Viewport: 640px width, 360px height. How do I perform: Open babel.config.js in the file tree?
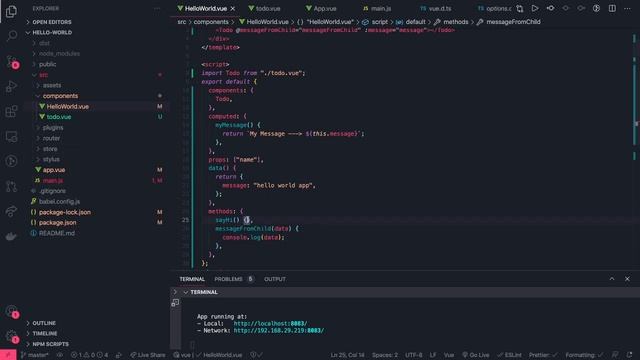click(59, 202)
